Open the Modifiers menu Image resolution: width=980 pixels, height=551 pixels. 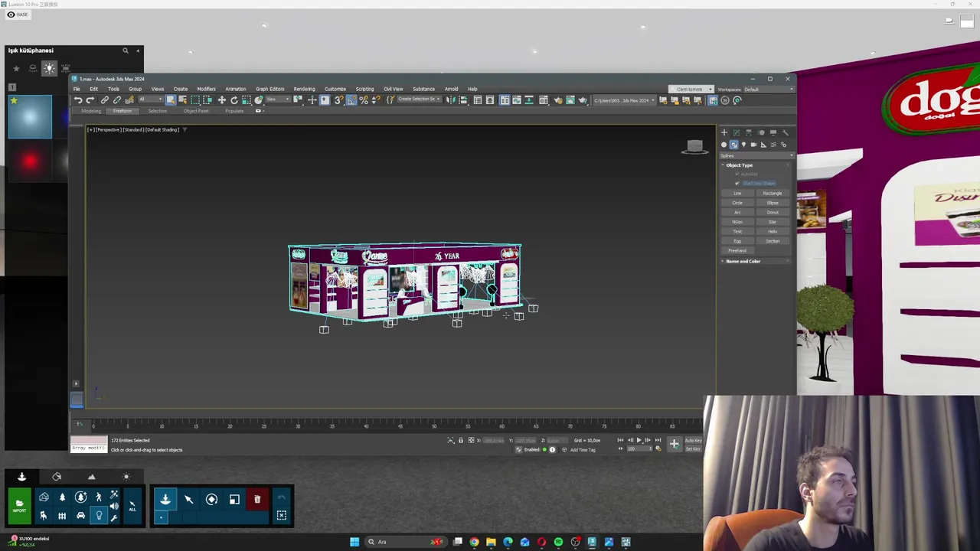pos(206,89)
